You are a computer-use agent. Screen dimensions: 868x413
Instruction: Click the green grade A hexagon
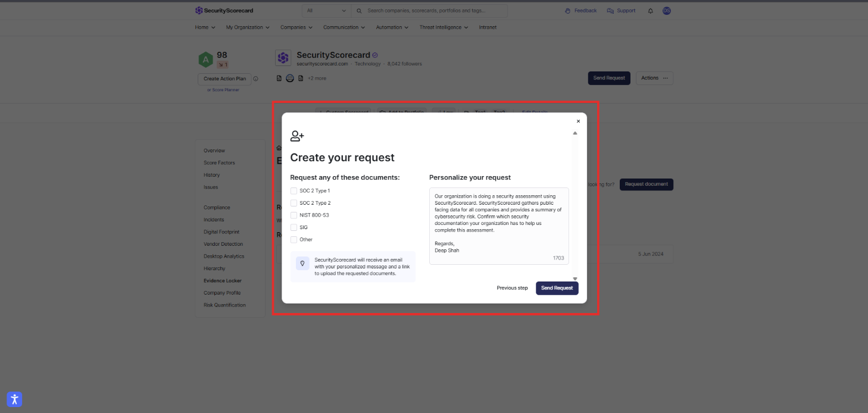click(205, 60)
